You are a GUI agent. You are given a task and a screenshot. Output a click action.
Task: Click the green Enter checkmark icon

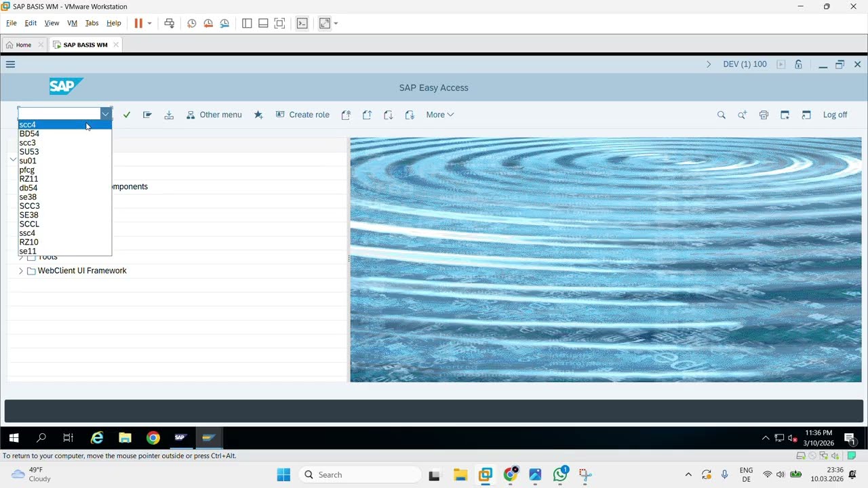pyautogui.click(x=127, y=115)
